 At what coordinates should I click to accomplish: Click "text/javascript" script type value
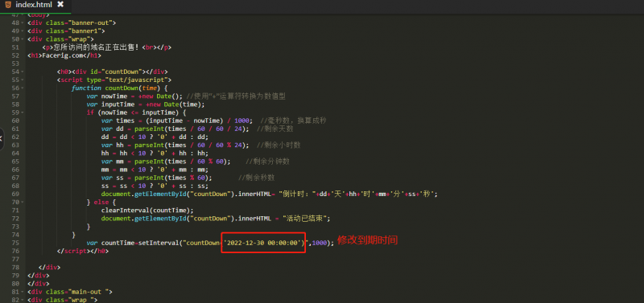(x=135, y=80)
